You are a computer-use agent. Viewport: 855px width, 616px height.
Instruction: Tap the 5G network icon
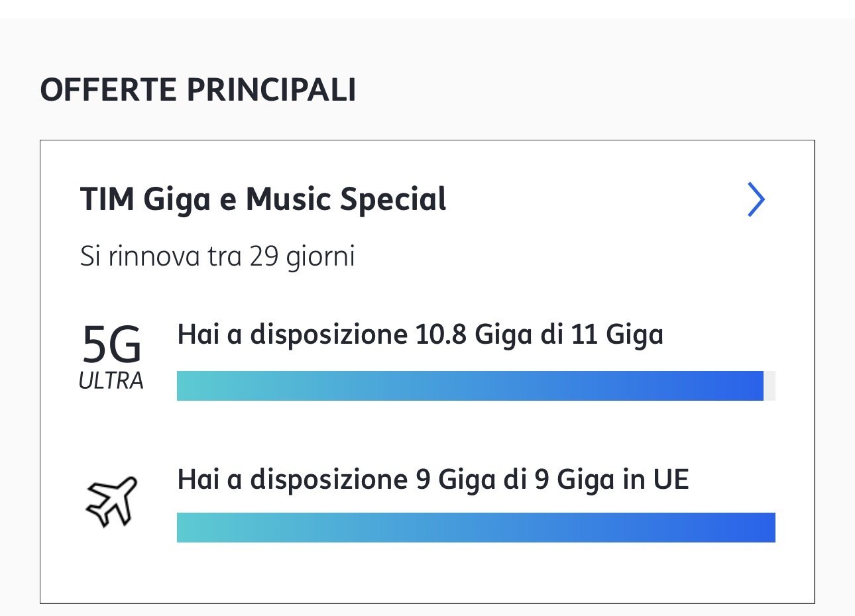[111, 344]
